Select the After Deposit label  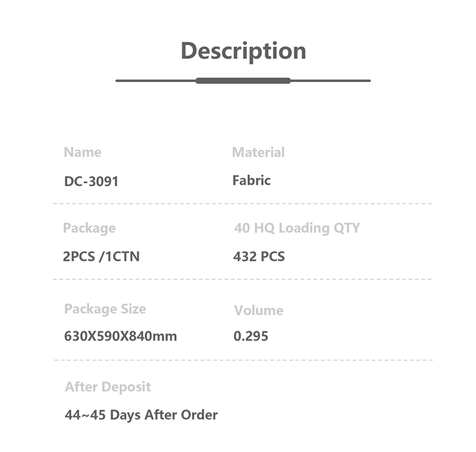(x=108, y=387)
